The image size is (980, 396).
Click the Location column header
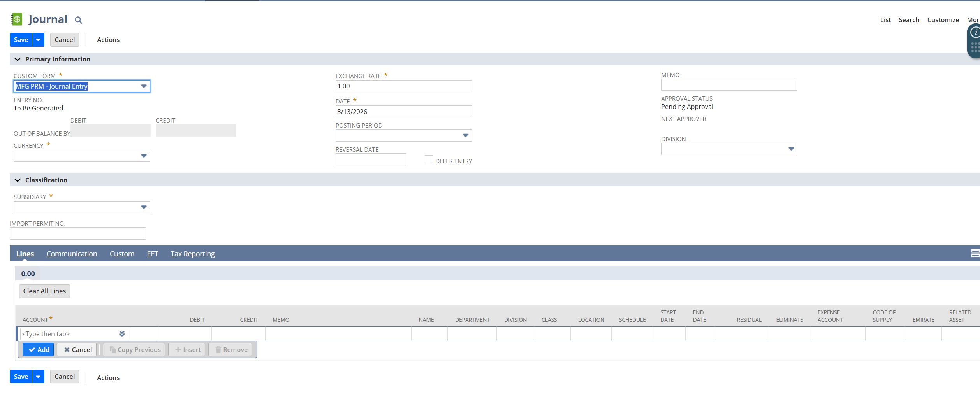click(591, 320)
